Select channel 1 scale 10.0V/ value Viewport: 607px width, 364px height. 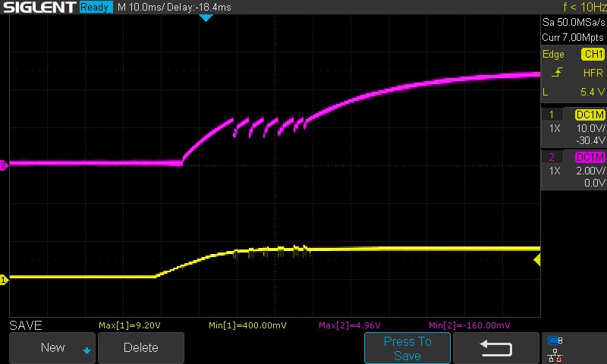pyautogui.click(x=591, y=128)
